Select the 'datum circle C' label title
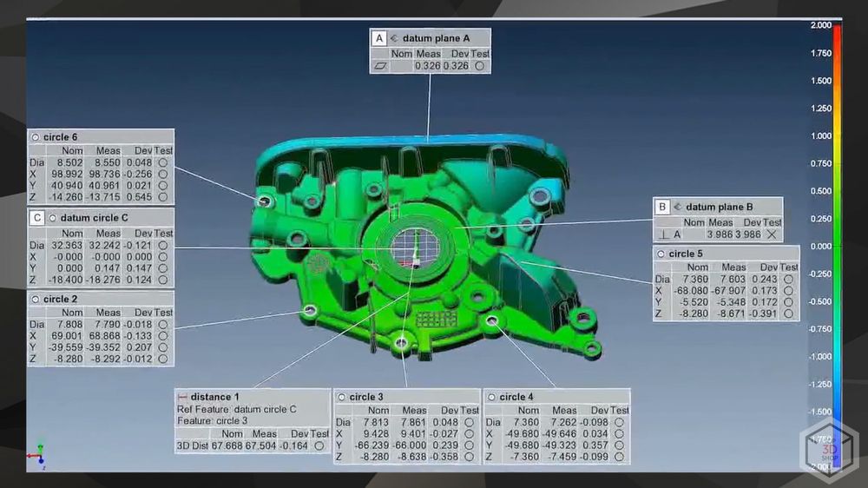 point(94,218)
